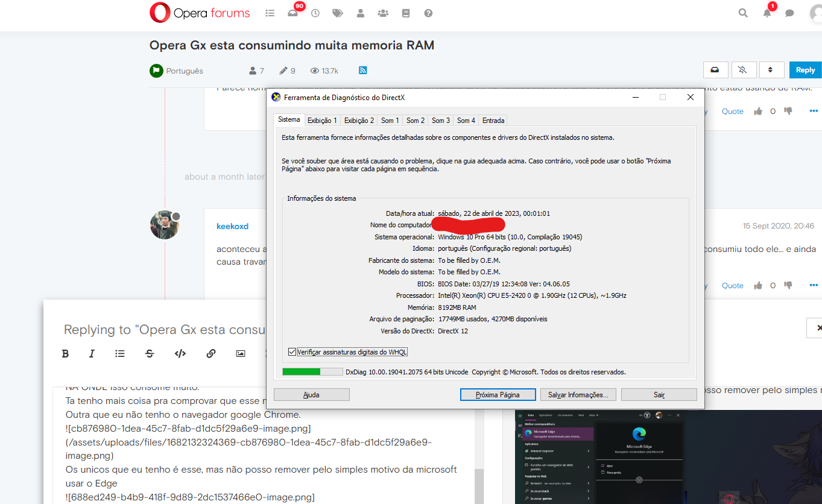Open recent topics clock icon

(315, 13)
